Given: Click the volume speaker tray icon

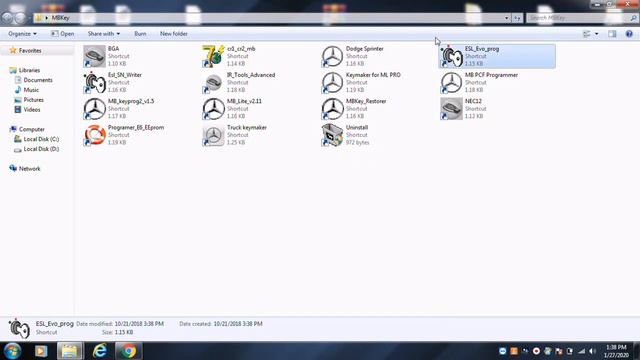Looking at the screenshot, I should pos(593,351).
